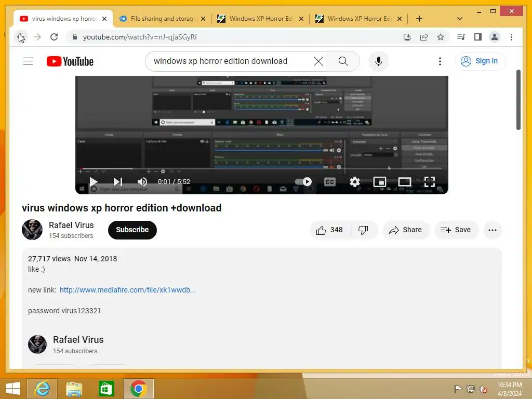Share the video
This screenshot has height=399, width=532.
(x=406, y=230)
